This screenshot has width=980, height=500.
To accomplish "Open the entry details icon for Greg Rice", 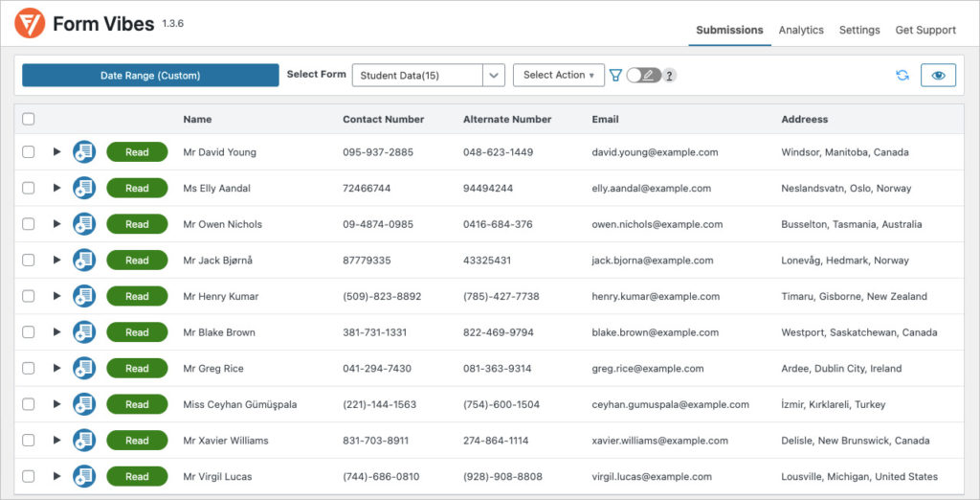I will [84, 369].
